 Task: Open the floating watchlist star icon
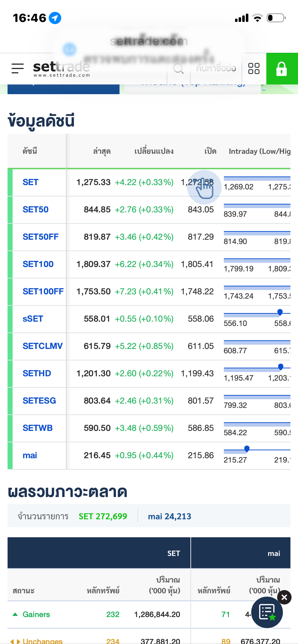(x=267, y=612)
